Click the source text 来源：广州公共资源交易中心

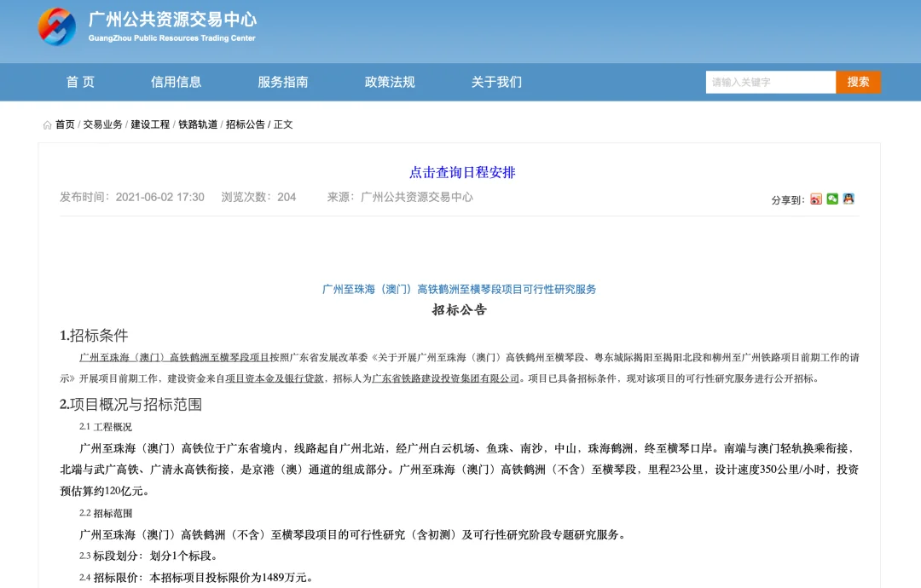pyautogui.click(x=400, y=197)
